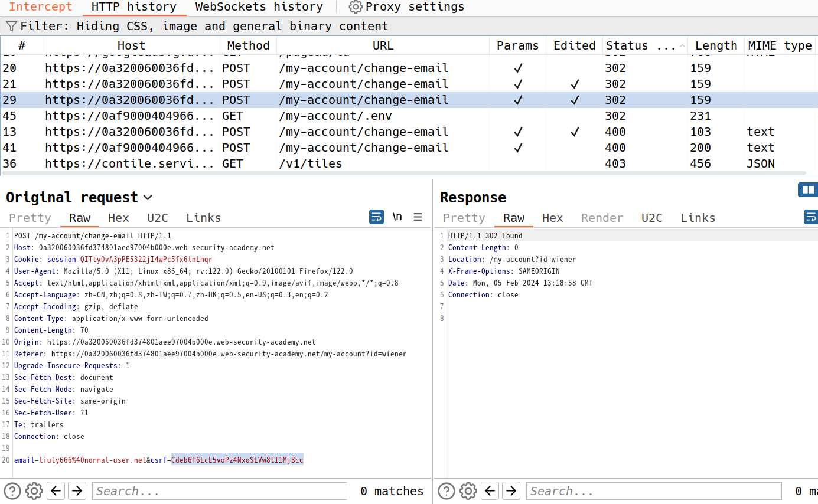This screenshot has height=504, width=818.
Task: Select Links tab in request pane
Action: point(204,218)
